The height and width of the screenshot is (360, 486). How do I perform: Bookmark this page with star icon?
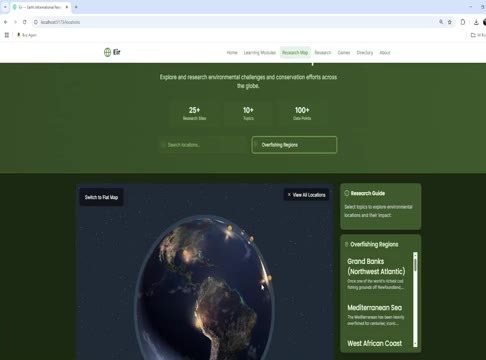pos(450,22)
